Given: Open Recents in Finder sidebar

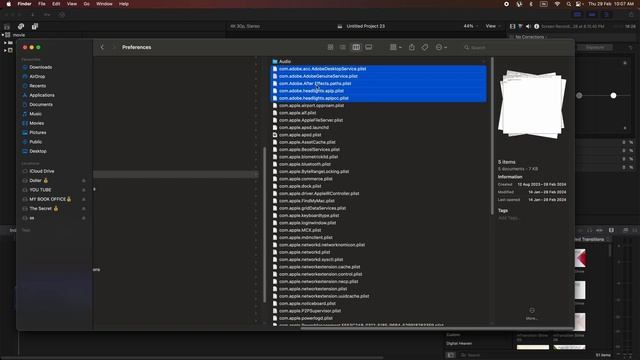Looking at the screenshot, I should point(38,86).
